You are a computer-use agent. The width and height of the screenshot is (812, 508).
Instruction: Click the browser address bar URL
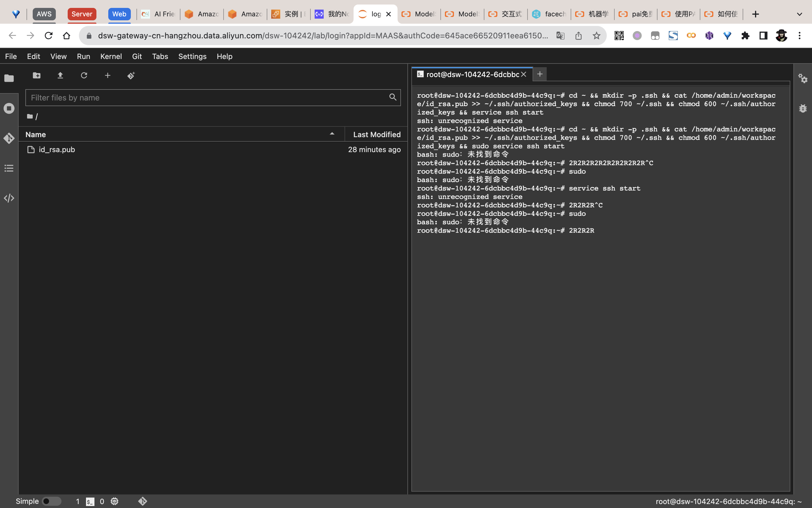point(323,36)
